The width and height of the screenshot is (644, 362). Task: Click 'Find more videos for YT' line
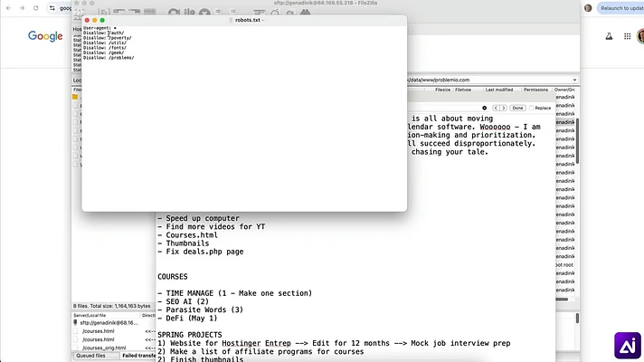pos(215,226)
